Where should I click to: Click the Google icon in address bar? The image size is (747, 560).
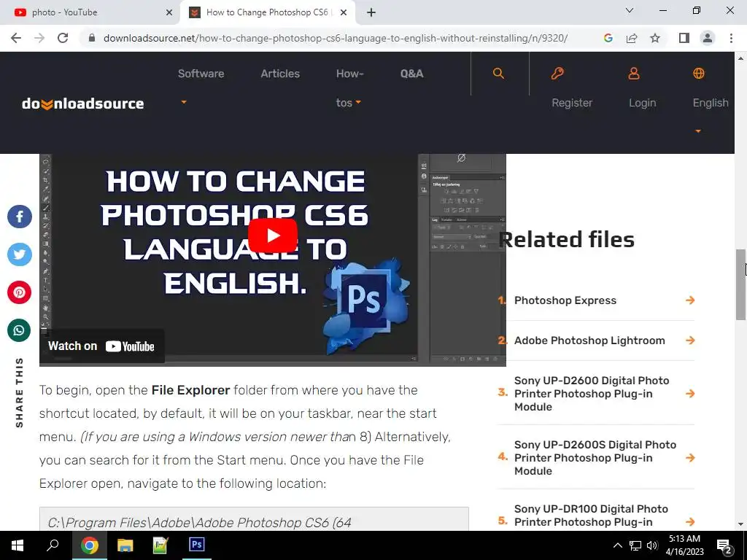click(x=608, y=38)
